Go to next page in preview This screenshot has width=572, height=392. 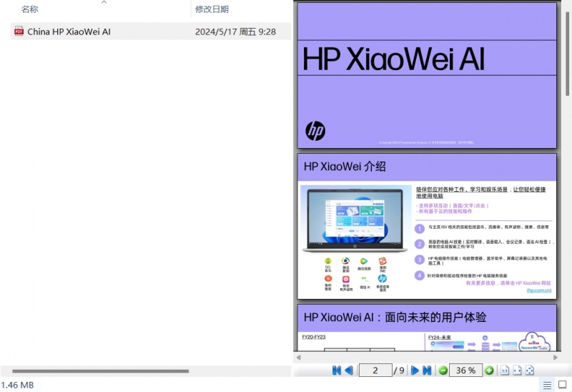[x=415, y=371]
